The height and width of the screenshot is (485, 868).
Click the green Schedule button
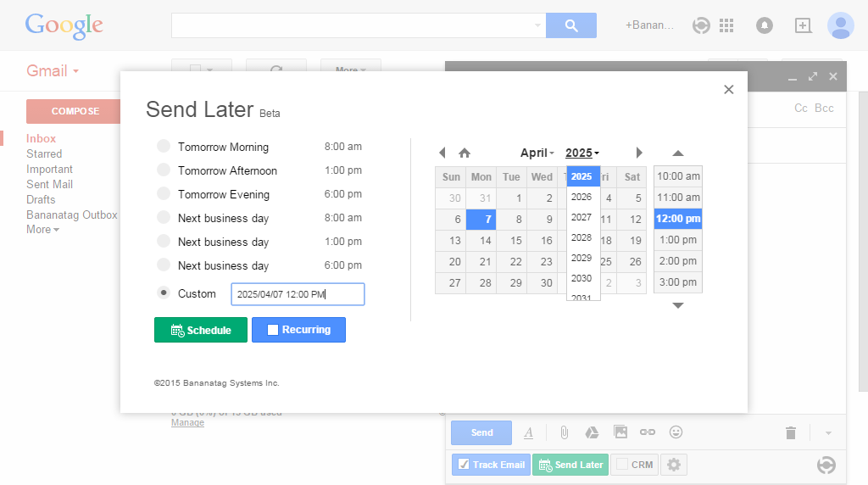pyautogui.click(x=201, y=330)
